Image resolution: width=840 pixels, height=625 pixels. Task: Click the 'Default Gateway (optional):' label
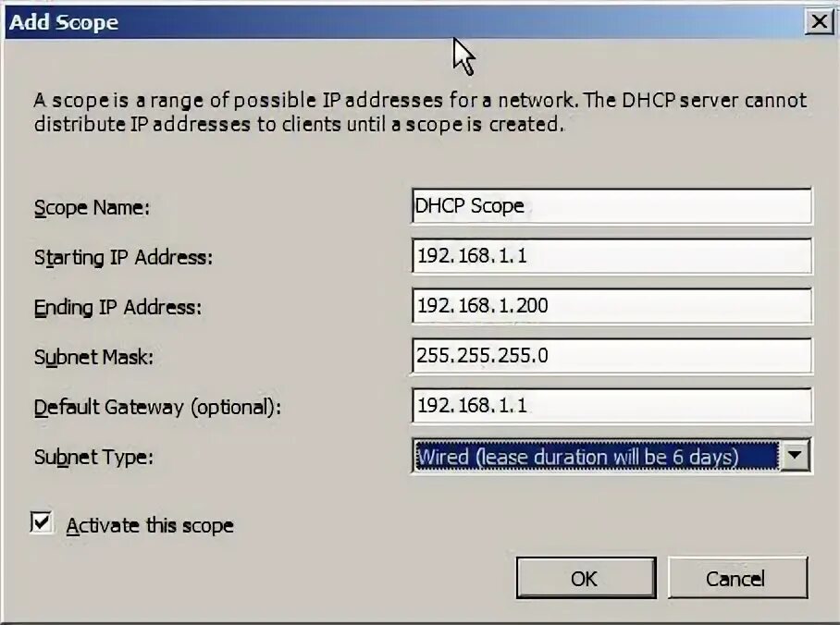(157, 408)
